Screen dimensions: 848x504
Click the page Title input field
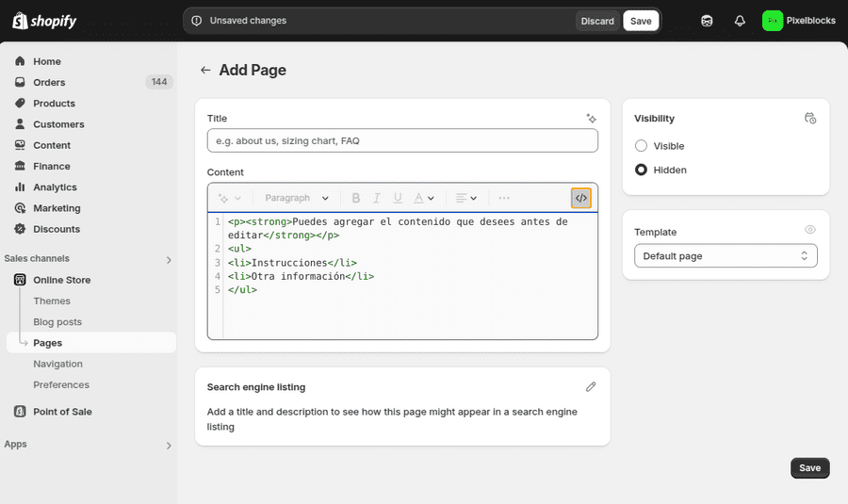[402, 140]
